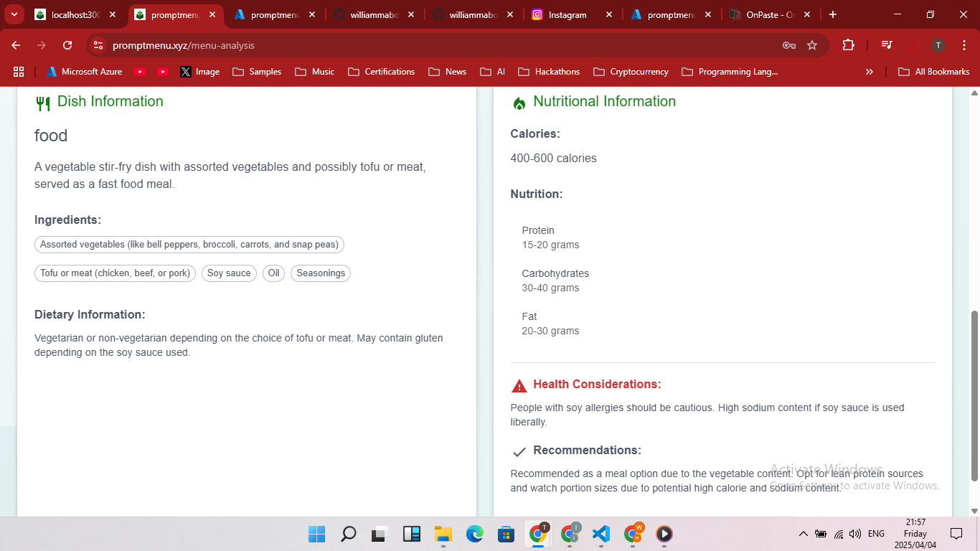The height and width of the screenshot is (551, 980).
Task: Show more bookmarks via the double chevron
Action: (x=870, y=72)
